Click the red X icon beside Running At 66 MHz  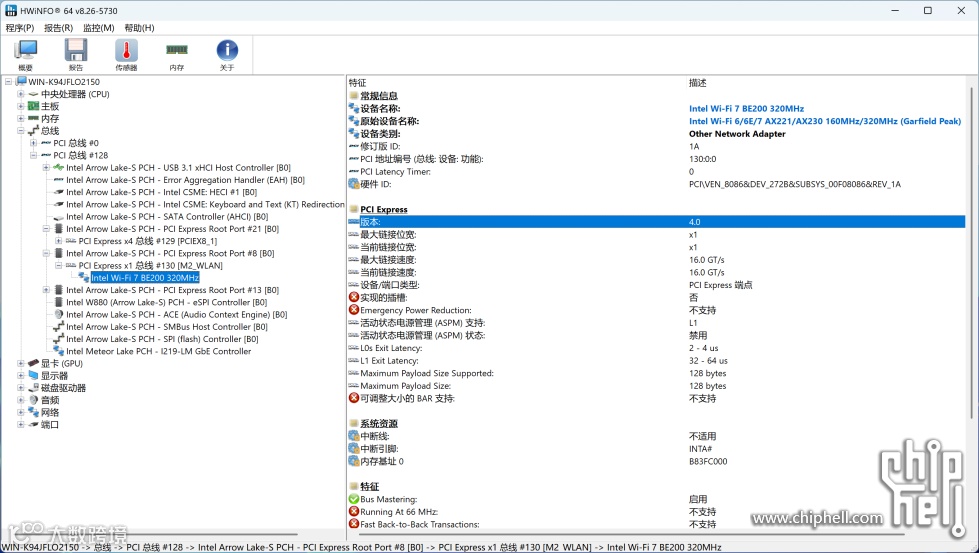click(354, 512)
